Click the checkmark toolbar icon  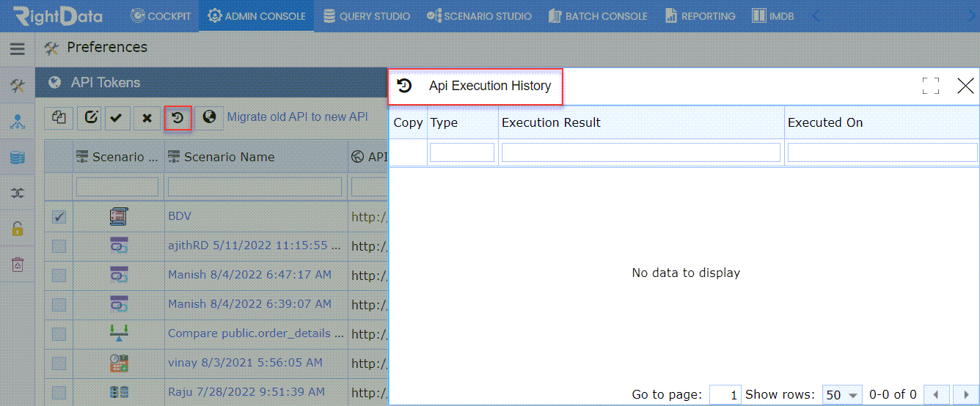click(x=116, y=117)
